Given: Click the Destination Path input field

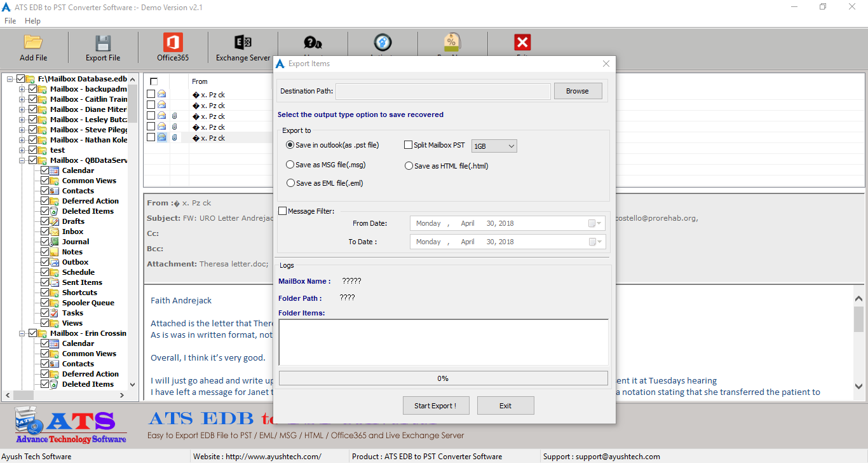Looking at the screenshot, I should [x=443, y=92].
